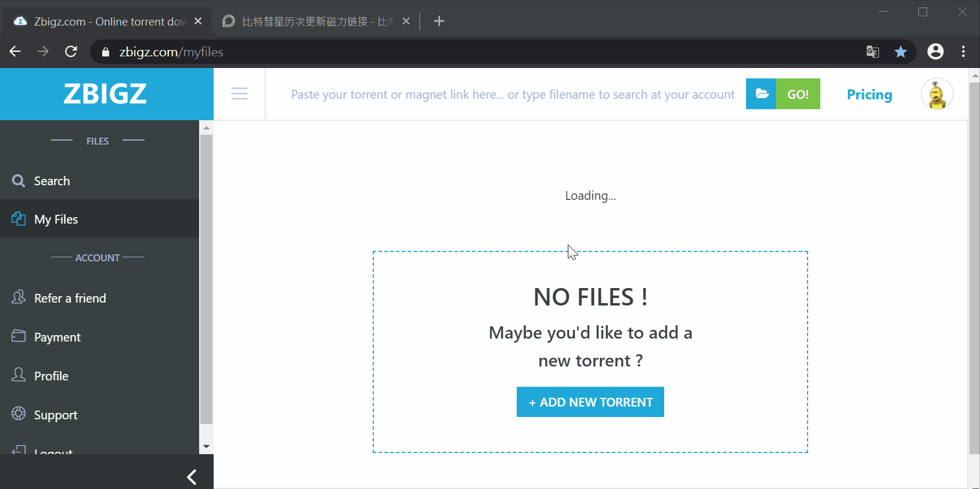Image resolution: width=980 pixels, height=489 pixels.
Task: Click the site lock security icon
Action: point(105,52)
